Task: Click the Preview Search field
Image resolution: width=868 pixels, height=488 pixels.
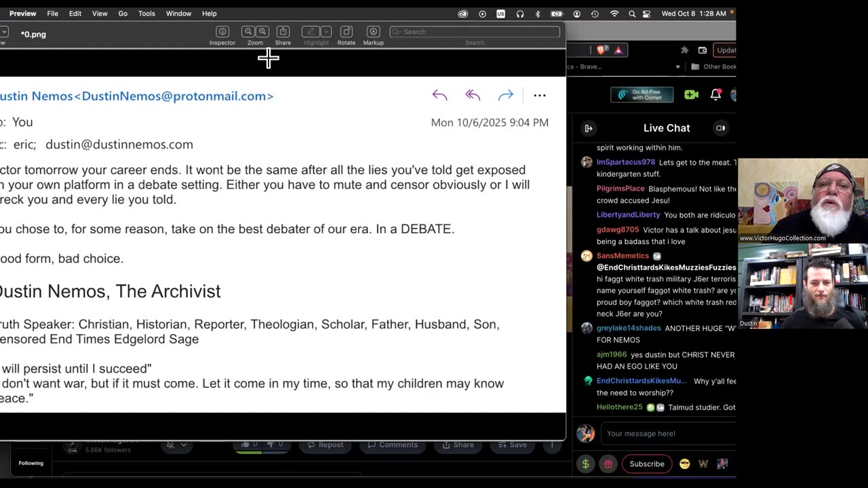Action: point(475,32)
